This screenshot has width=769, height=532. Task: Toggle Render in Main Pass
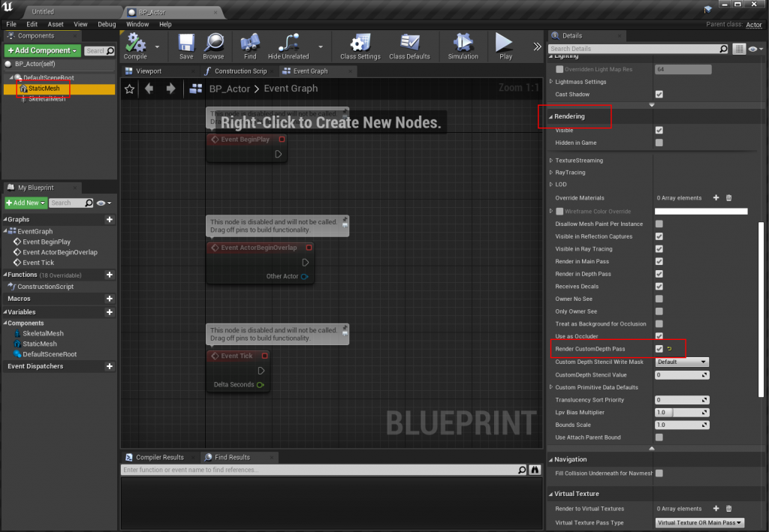point(659,261)
